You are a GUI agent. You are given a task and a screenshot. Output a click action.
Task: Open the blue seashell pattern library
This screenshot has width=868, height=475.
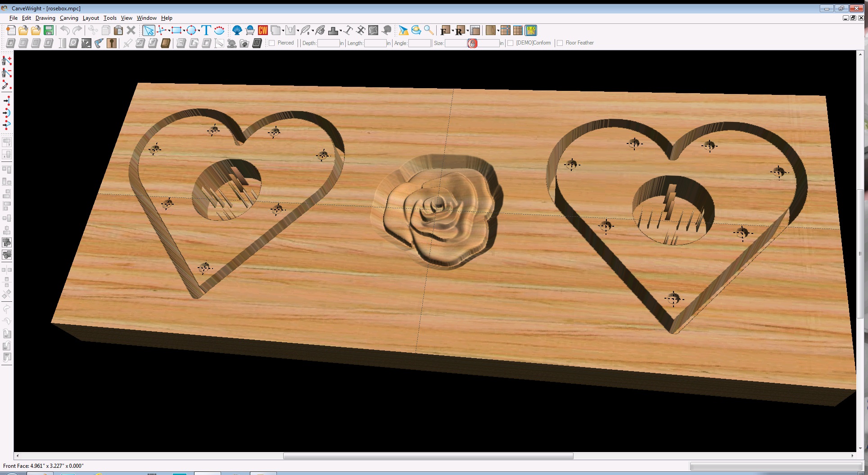click(237, 31)
